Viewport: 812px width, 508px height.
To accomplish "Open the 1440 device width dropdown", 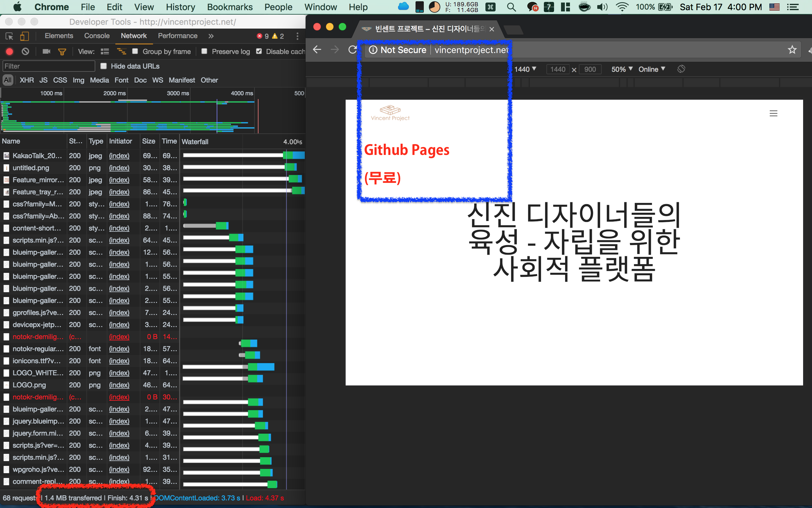I will click(525, 69).
